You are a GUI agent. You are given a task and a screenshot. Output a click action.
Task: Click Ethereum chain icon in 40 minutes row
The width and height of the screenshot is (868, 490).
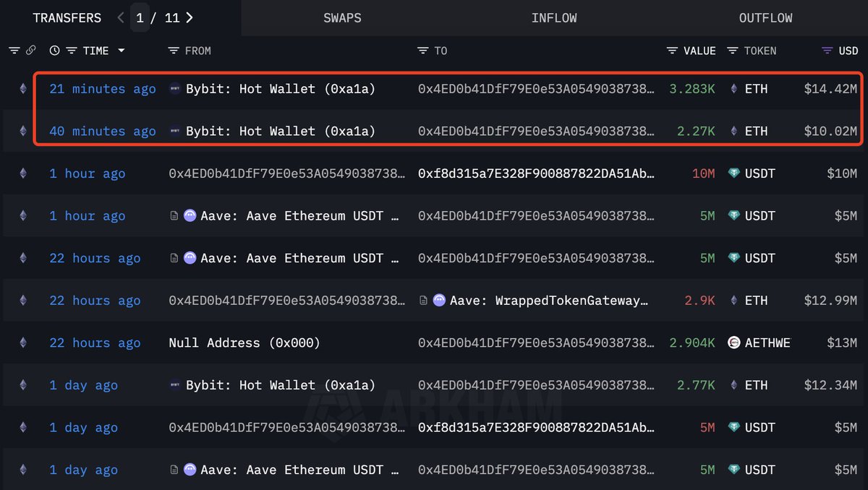coord(22,131)
